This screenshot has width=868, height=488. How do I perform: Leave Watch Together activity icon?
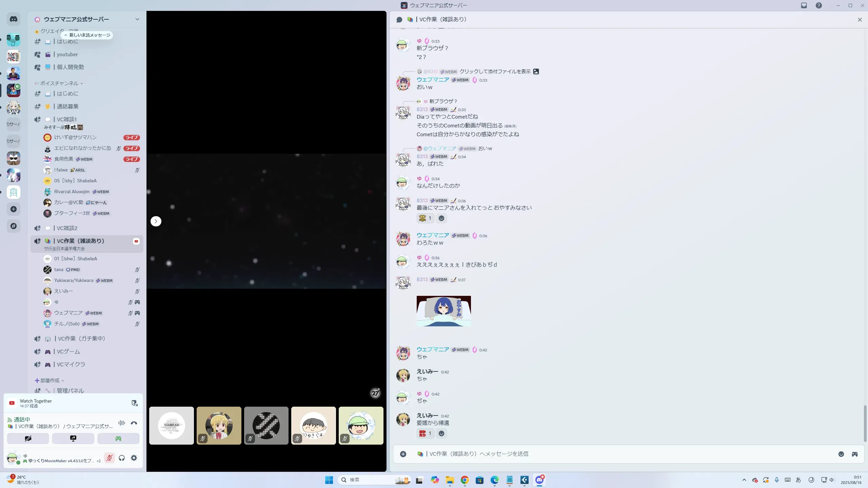click(x=134, y=403)
